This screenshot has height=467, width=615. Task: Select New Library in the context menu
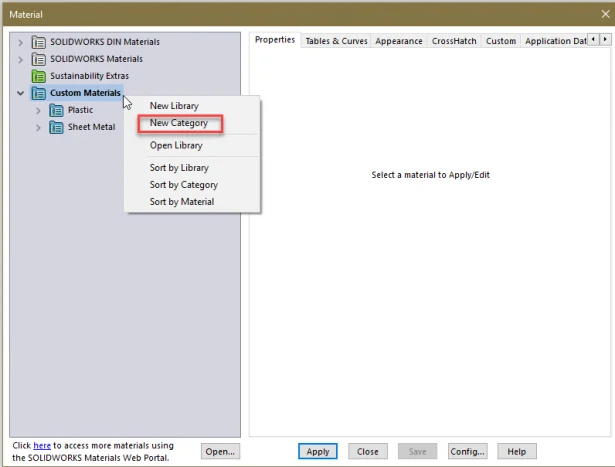pyautogui.click(x=174, y=106)
